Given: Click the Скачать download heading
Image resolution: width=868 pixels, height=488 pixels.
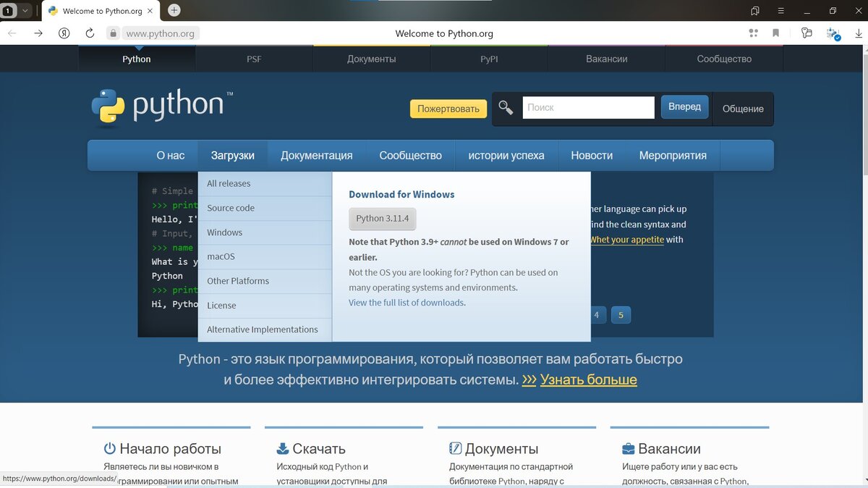Looking at the screenshot, I should pyautogui.click(x=311, y=449).
